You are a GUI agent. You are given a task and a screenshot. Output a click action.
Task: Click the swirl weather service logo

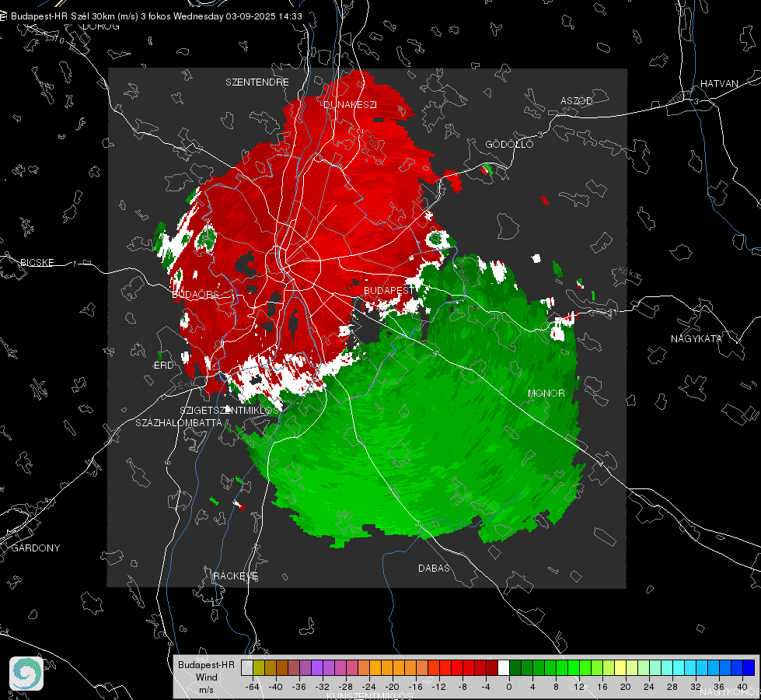26,674
